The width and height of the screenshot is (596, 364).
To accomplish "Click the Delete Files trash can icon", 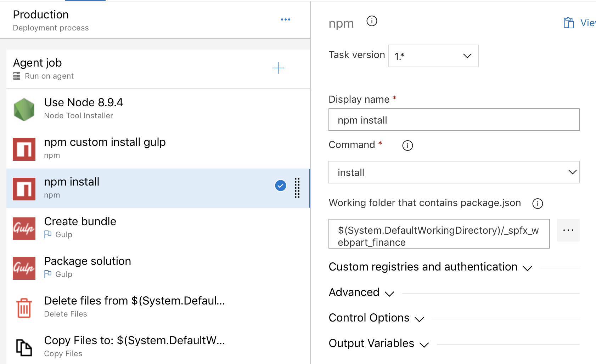I will 24,308.
